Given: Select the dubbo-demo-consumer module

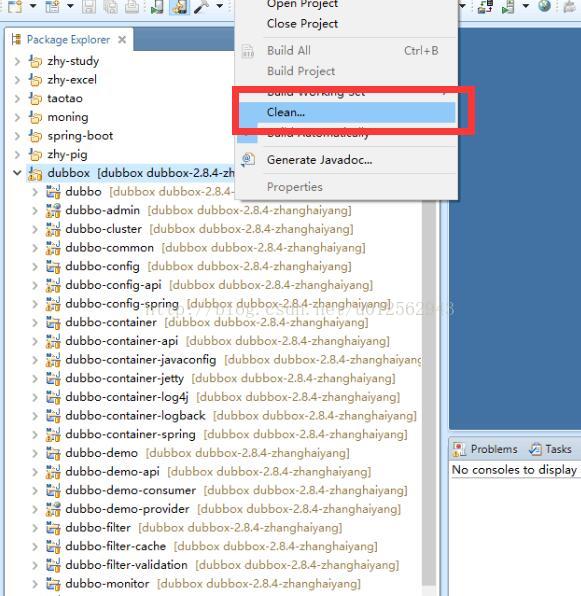Looking at the screenshot, I should pos(130,490).
